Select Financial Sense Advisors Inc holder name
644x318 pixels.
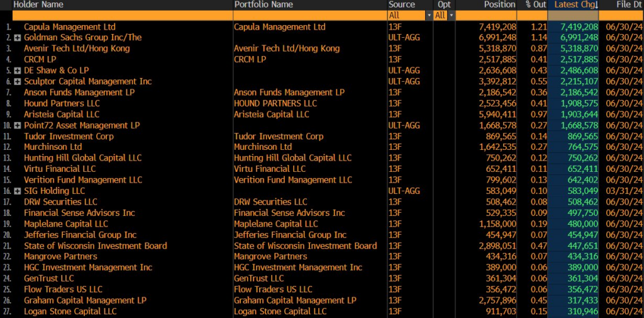[x=79, y=213]
